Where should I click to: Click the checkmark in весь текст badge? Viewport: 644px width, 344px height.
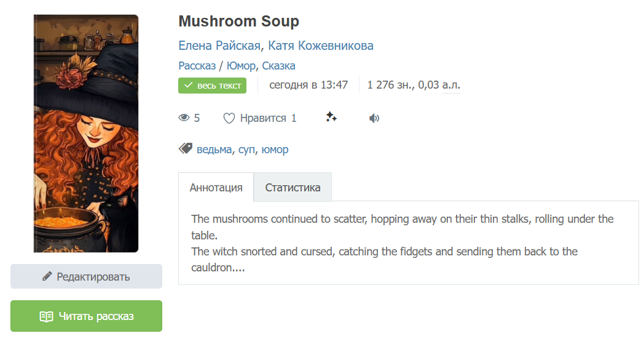coord(189,86)
